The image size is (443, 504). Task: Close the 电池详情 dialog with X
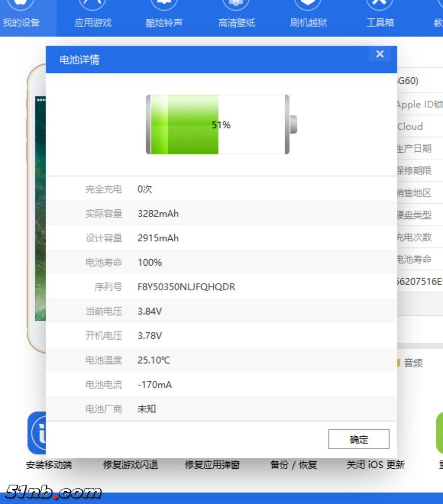click(x=379, y=54)
